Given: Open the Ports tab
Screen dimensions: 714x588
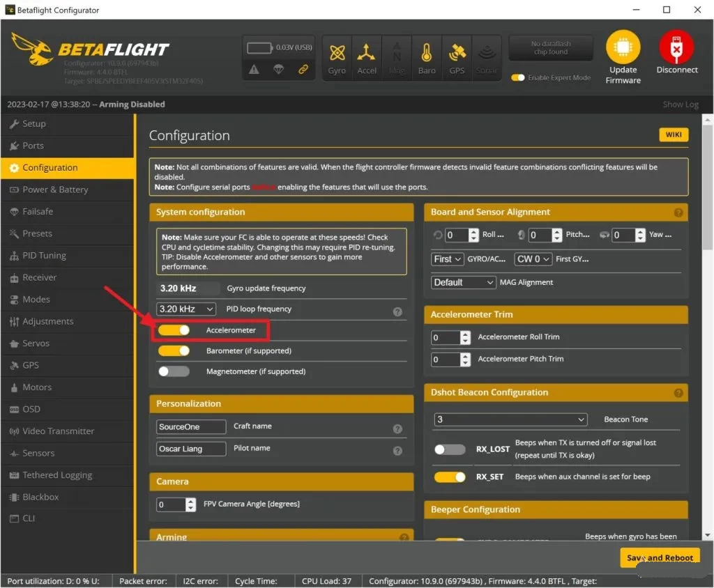Looking at the screenshot, I should tap(68, 146).
